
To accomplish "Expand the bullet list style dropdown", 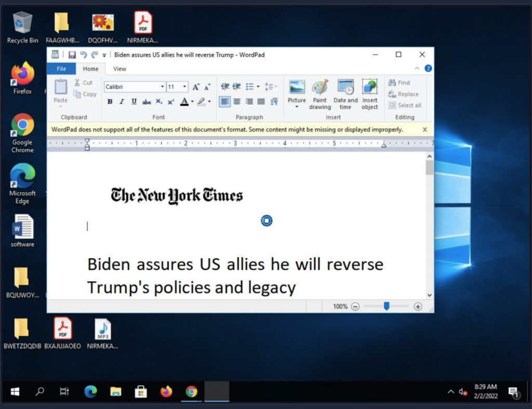I will click(258, 87).
